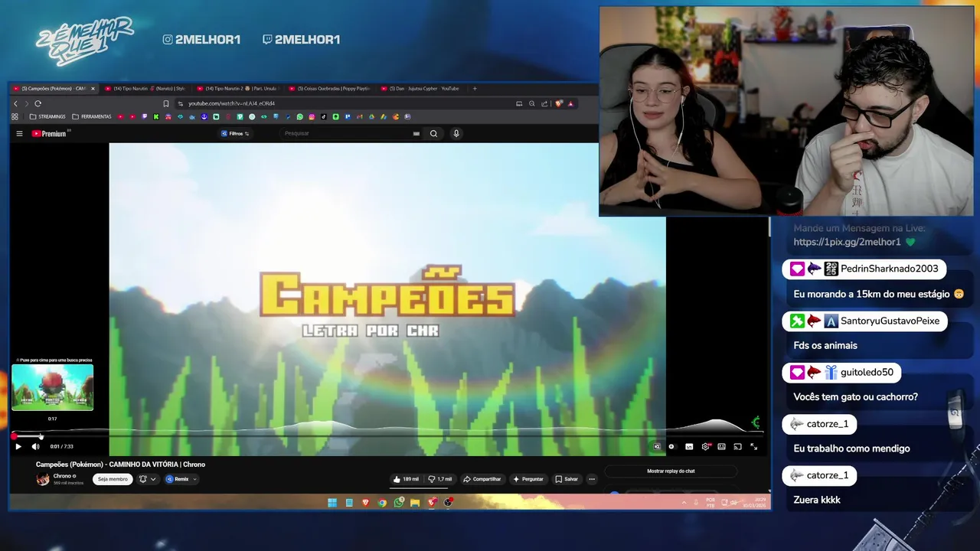
Task: Open the YouTube hamburger guide menu
Action: point(19,133)
